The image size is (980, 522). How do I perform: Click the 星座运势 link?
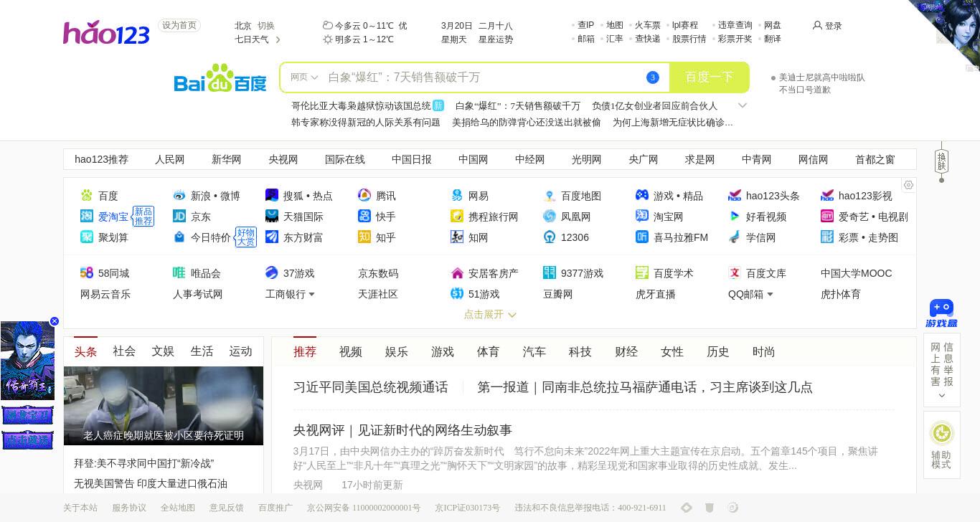pos(496,39)
